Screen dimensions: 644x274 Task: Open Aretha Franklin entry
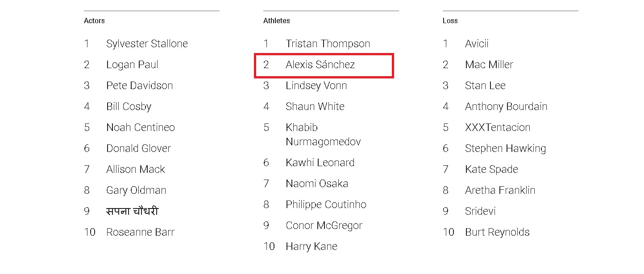(x=500, y=190)
